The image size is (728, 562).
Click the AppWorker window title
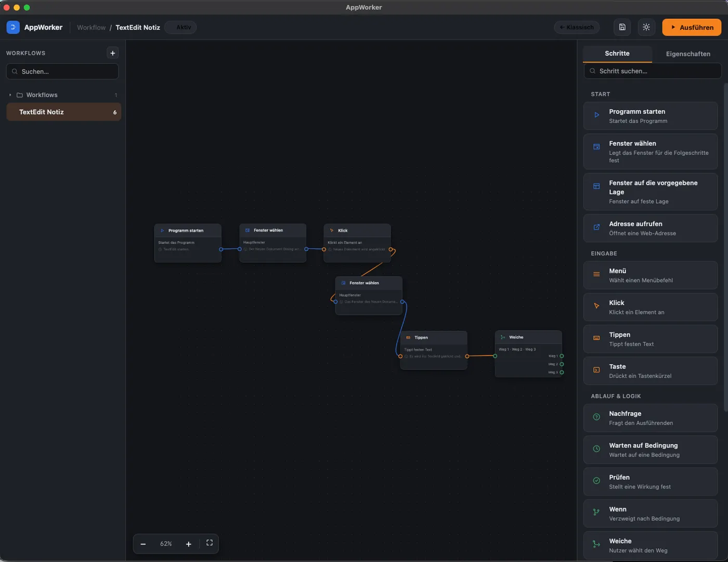pos(364,7)
